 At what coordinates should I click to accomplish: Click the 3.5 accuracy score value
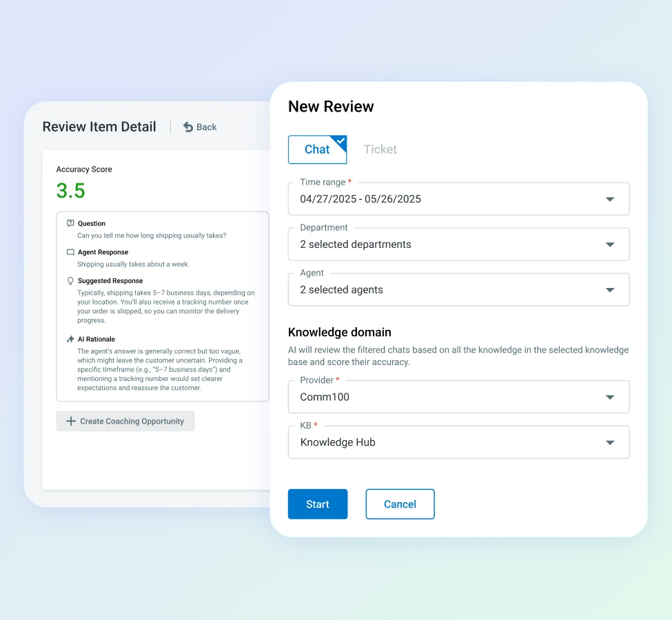[71, 191]
